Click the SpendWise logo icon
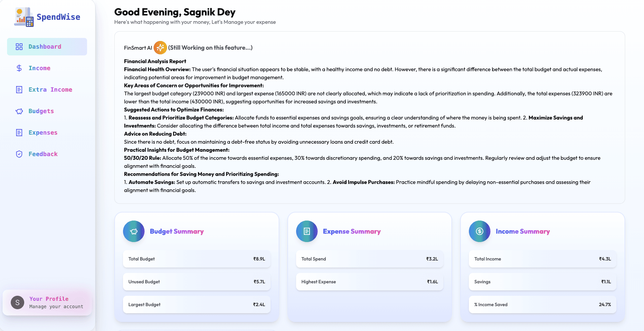Viewport: 644px width, 331px height. pyautogui.click(x=24, y=17)
